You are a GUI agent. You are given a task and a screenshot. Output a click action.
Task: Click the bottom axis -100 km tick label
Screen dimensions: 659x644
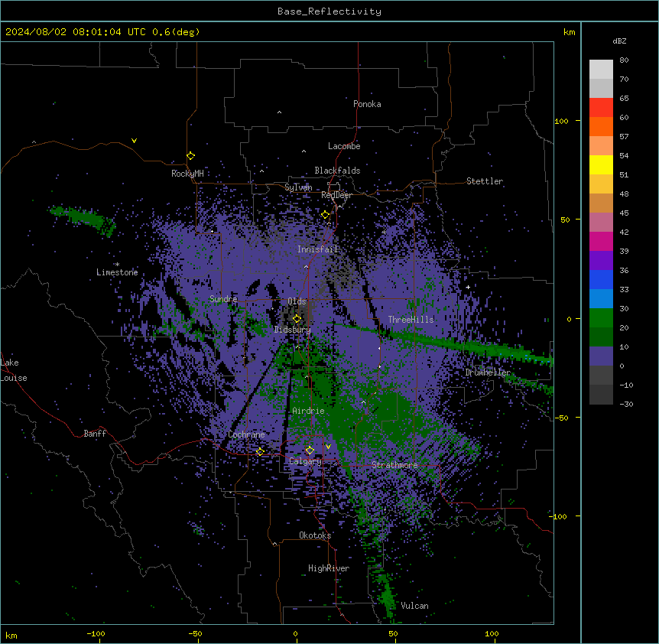click(96, 633)
